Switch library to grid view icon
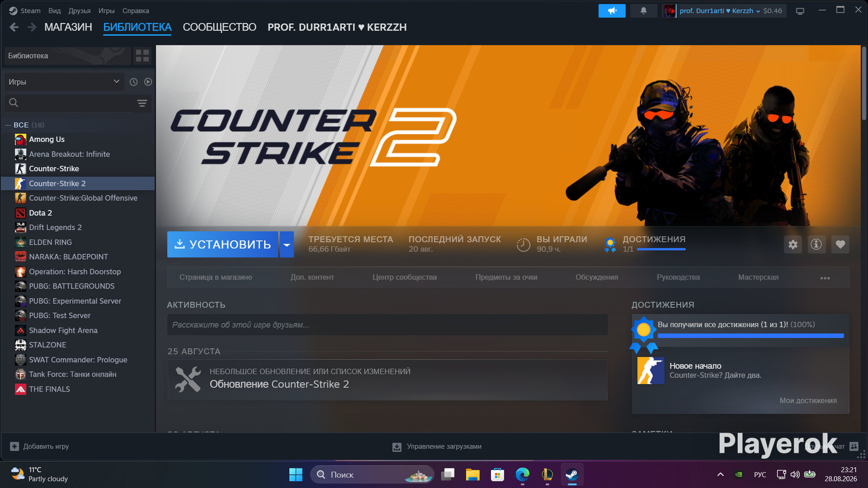This screenshot has width=868, height=488. [x=142, y=56]
